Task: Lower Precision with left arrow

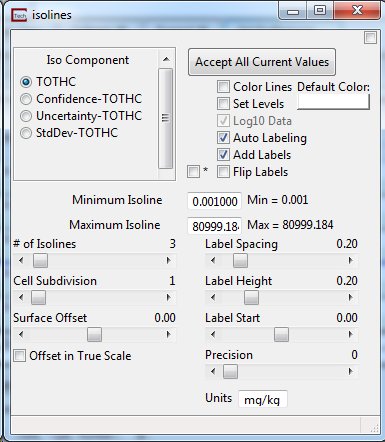Action: pyautogui.click(x=213, y=371)
